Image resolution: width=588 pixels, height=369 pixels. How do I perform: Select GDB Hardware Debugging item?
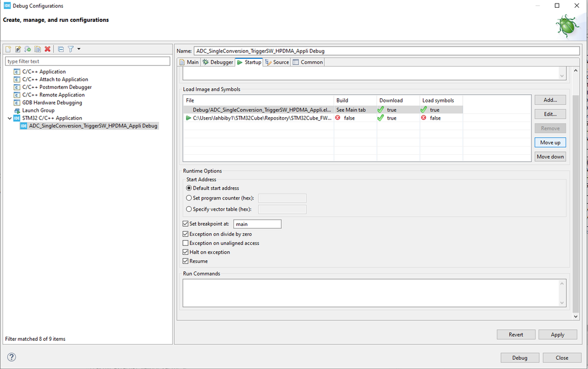pyautogui.click(x=52, y=103)
